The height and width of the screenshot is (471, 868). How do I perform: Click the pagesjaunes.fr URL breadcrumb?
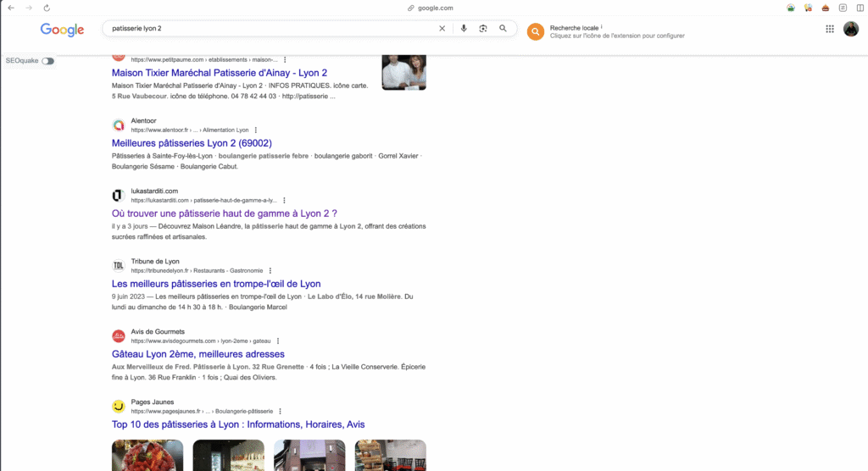202,411
